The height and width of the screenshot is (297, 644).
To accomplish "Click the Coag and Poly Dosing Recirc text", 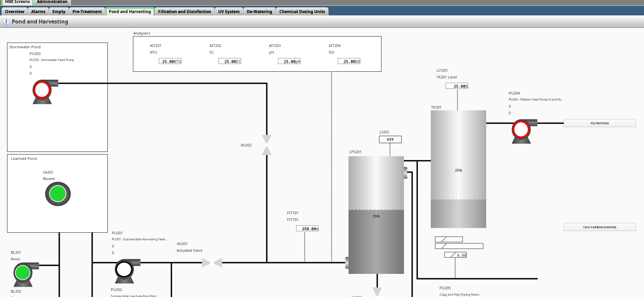I will tap(459, 295).
